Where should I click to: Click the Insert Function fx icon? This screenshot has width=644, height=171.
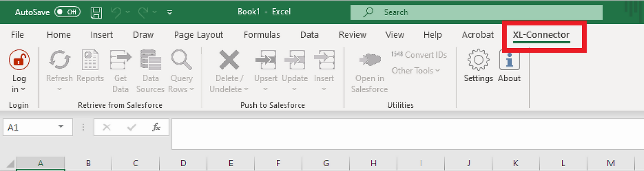tap(156, 127)
